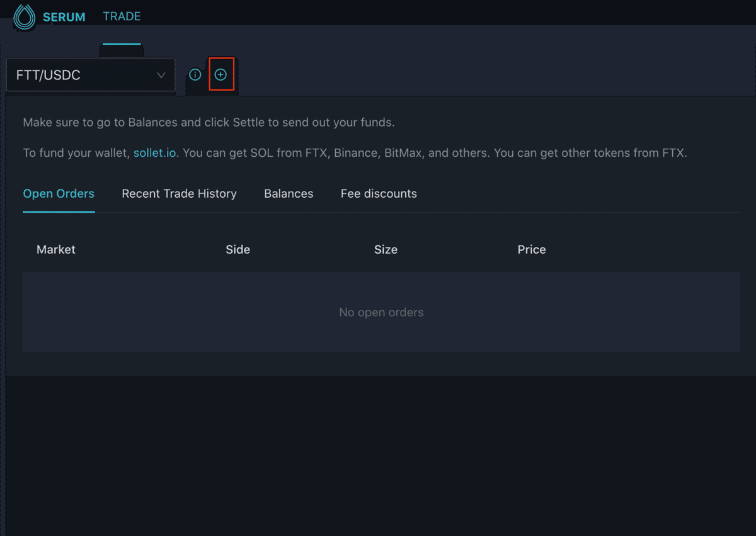The image size is (756, 536).
Task: Click the empty orders table area
Action: coord(189,334)
